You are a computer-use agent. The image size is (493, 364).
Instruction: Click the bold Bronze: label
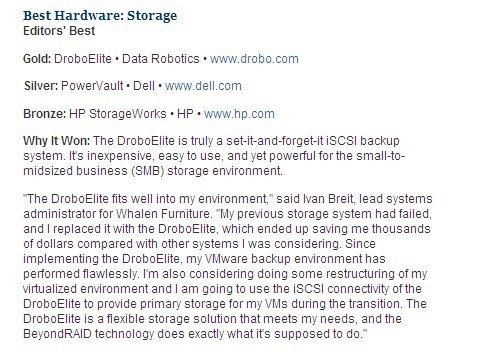click(x=45, y=114)
